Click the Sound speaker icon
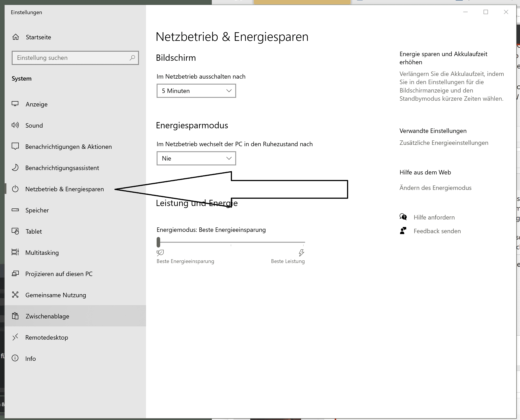 click(15, 125)
